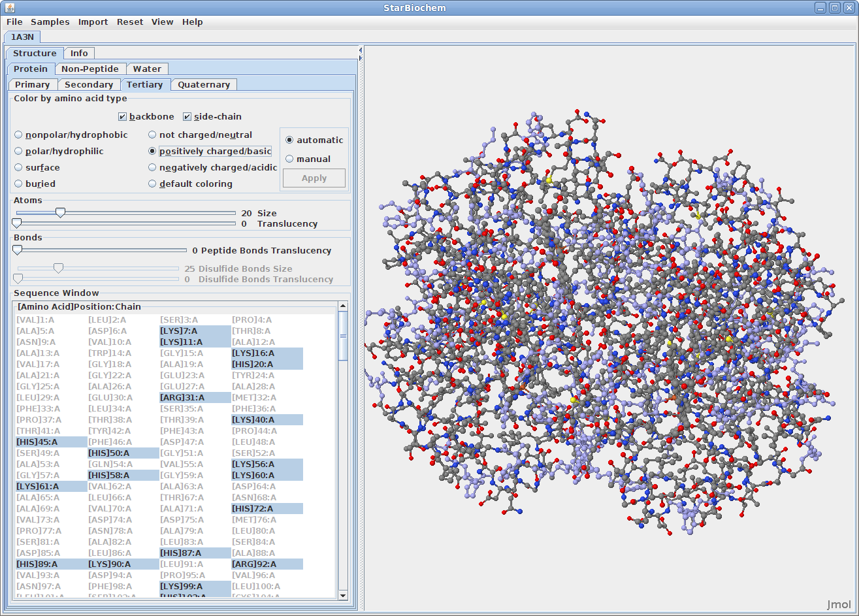Switch to the Tertiary structure tab
Screen dimensions: 859x616
coord(145,85)
